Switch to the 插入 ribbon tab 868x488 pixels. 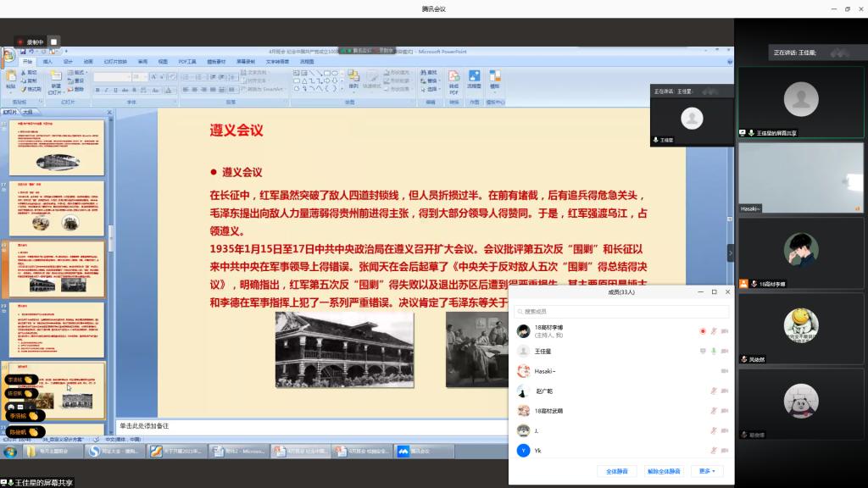(47, 62)
